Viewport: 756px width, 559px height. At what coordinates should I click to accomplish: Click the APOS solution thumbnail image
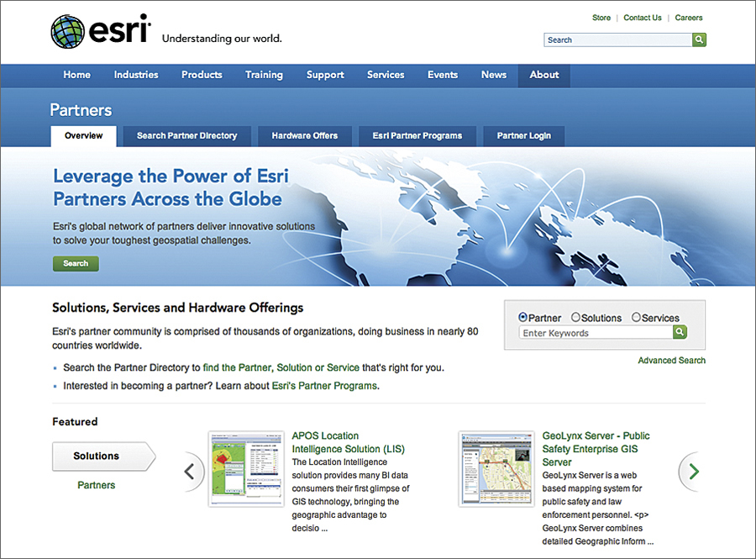point(246,469)
